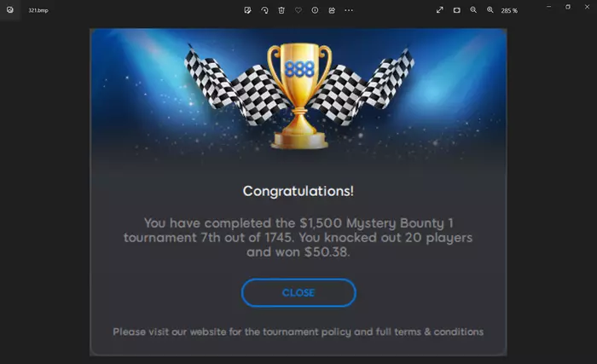The height and width of the screenshot is (364, 597).
Task: Click the Photos app icon in title bar
Action: click(10, 10)
